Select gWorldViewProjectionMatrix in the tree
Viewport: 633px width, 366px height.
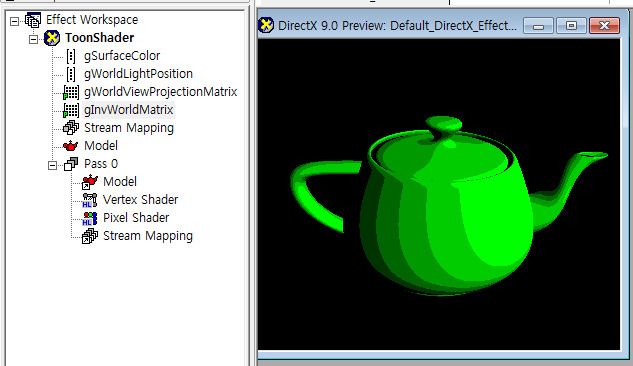click(x=161, y=92)
